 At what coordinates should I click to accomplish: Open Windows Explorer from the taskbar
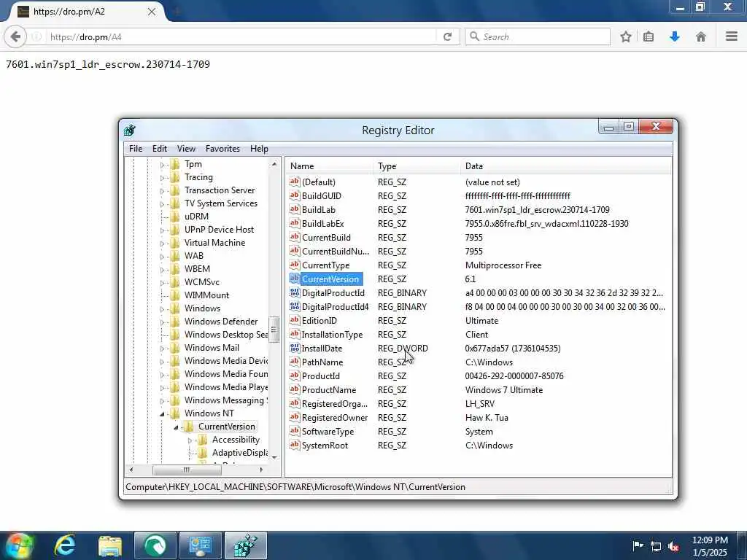pyautogui.click(x=110, y=545)
